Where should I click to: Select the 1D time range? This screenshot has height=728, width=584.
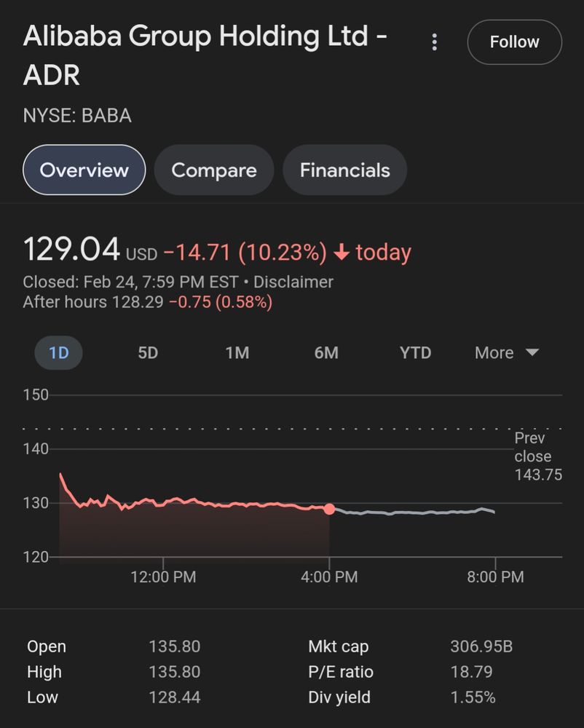pos(58,353)
